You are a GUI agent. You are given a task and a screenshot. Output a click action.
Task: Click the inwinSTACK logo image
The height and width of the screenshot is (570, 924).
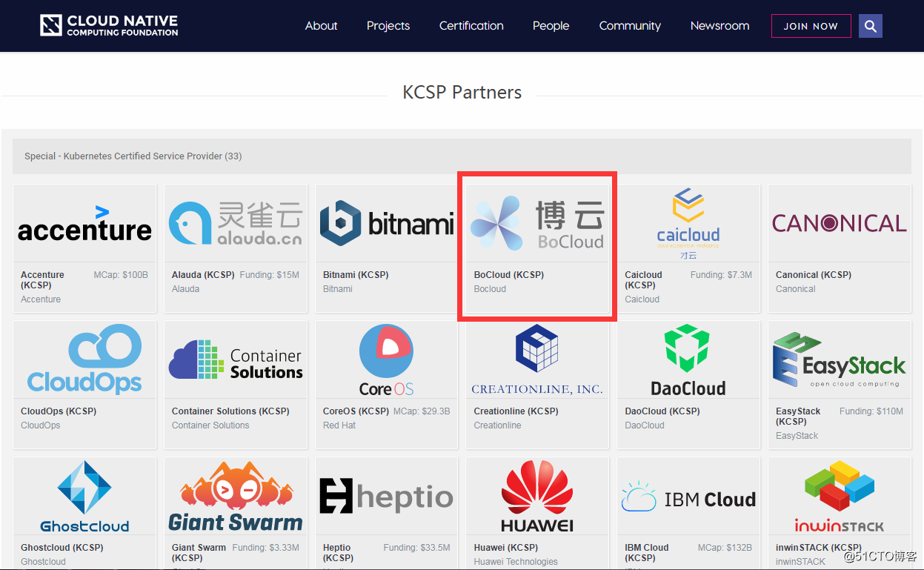coord(840,497)
